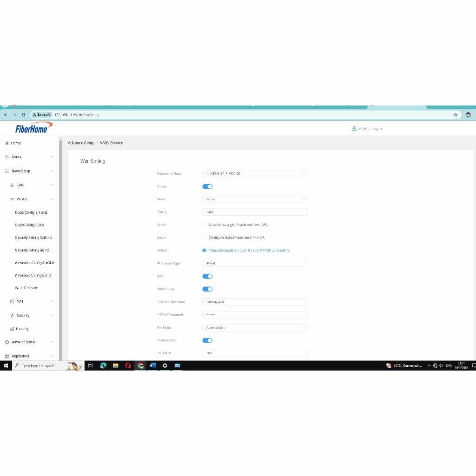This screenshot has width=476, height=476.
Task: Open Basic Config 2.4GHz menu item
Action: (31, 212)
